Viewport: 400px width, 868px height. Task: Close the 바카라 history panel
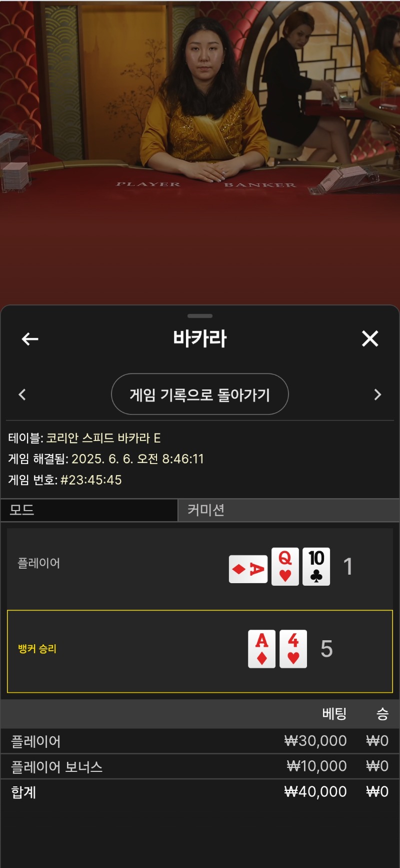point(370,339)
